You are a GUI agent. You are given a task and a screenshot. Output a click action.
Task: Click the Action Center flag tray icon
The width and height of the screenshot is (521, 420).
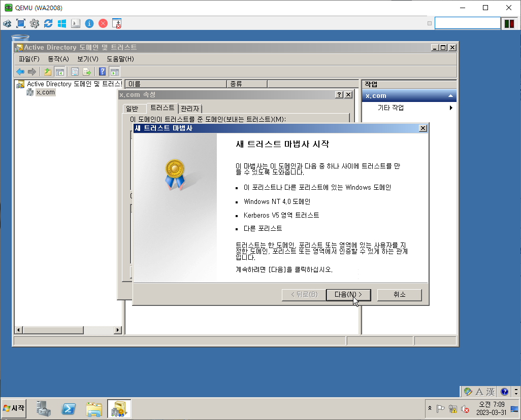[441, 409]
